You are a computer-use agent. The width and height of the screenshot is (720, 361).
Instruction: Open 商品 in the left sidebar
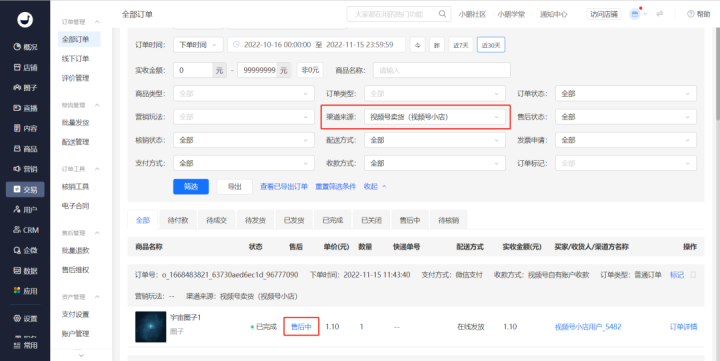pos(25,149)
